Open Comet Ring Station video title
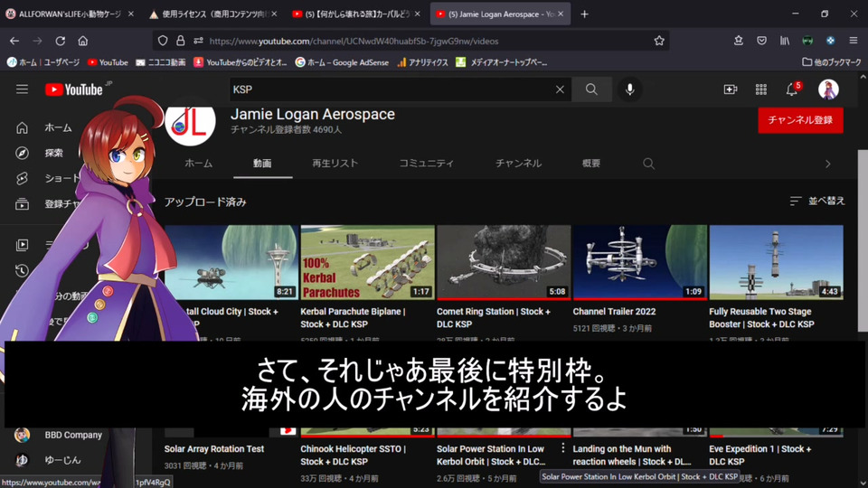868x488 pixels. click(494, 317)
